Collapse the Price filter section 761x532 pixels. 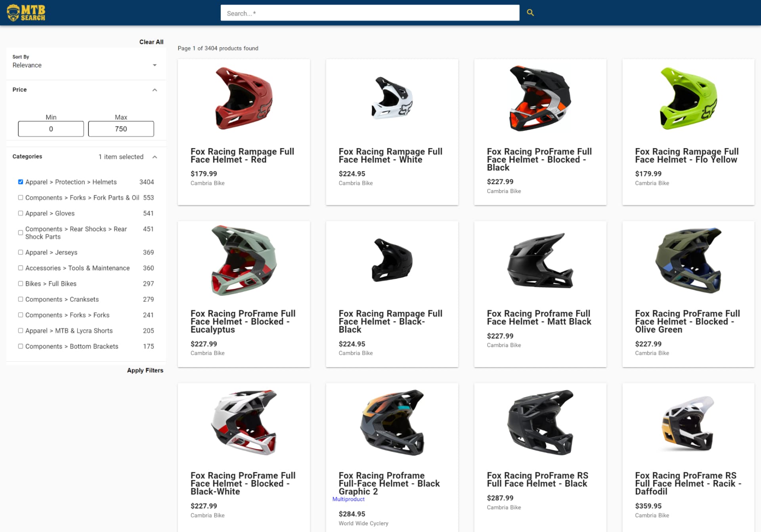click(x=155, y=90)
